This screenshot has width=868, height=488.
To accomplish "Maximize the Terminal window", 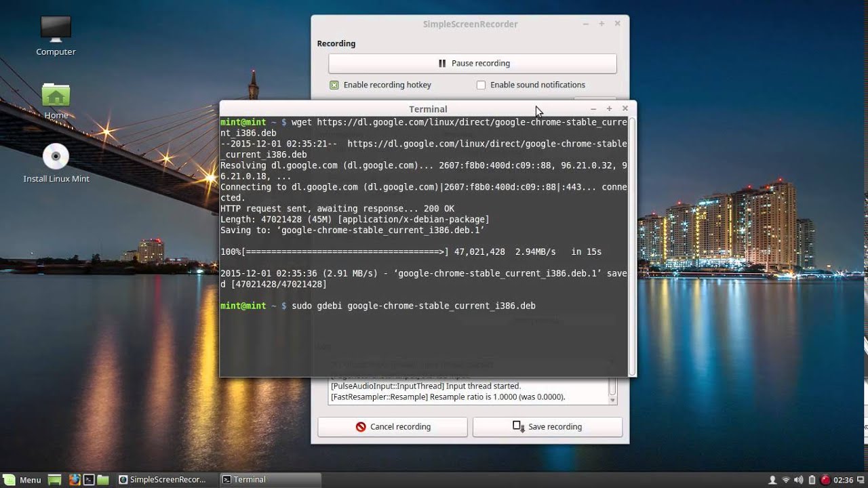I will pos(609,108).
